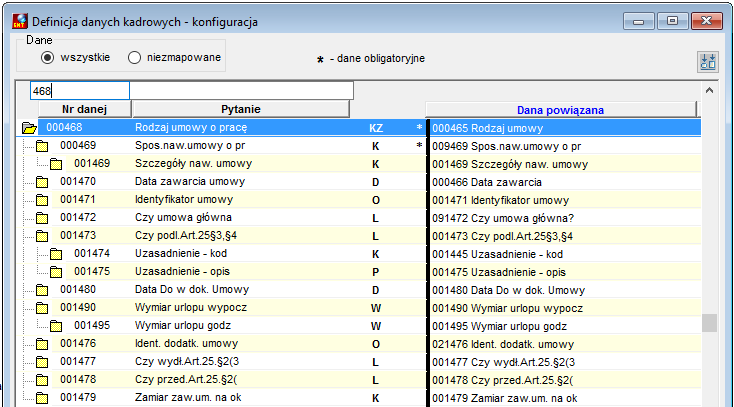
Task: Click folder icon of row 000469
Action: coord(42,146)
